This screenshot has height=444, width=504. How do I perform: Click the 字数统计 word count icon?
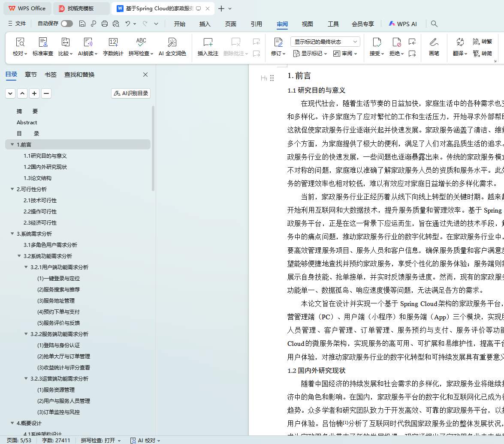tap(113, 42)
